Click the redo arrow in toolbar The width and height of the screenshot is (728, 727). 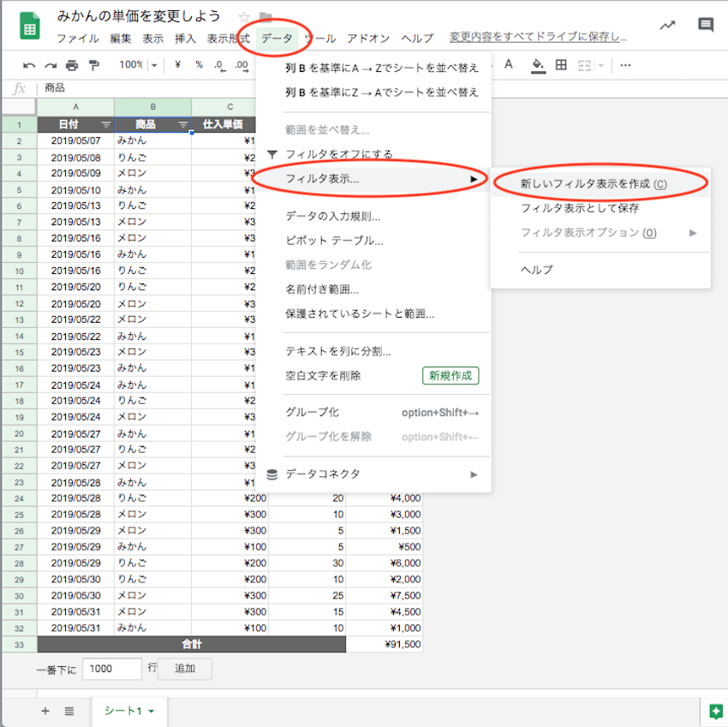tap(51, 65)
